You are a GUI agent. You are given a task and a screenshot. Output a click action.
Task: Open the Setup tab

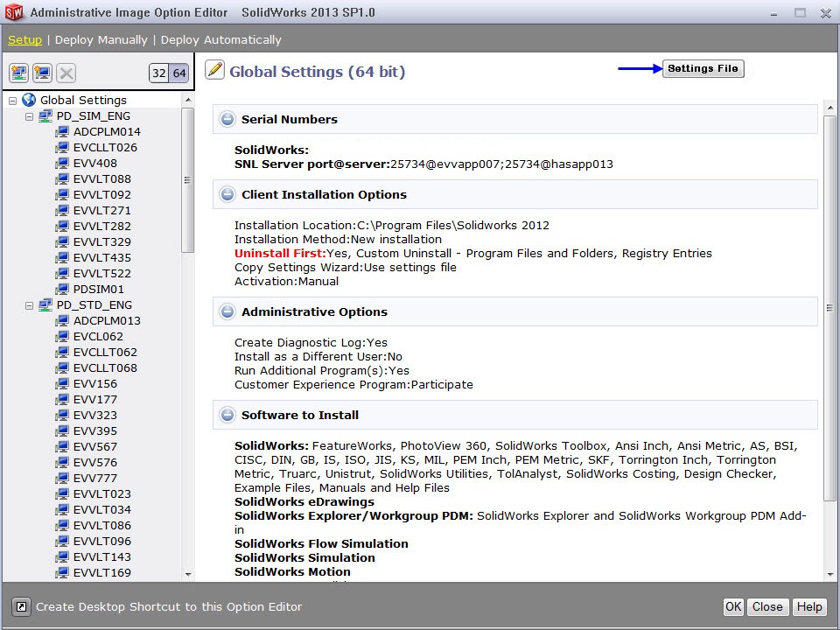[x=24, y=39]
